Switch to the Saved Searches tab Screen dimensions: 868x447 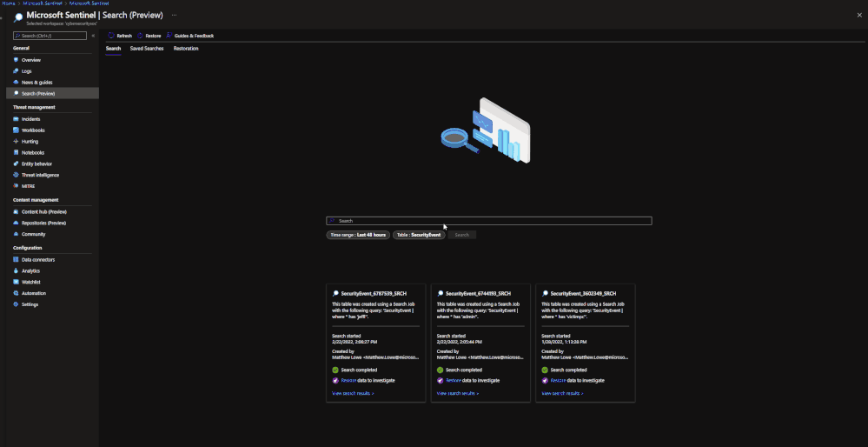click(147, 49)
